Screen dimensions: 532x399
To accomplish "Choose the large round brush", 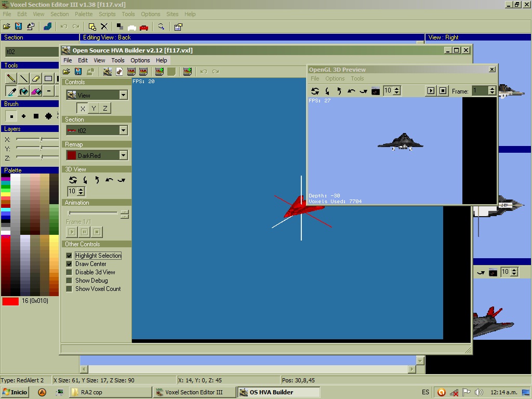I will (48, 116).
